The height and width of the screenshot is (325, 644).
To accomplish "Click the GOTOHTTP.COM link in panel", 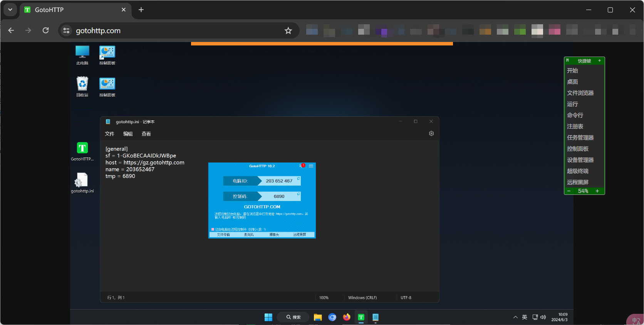I will click(x=262, y=207).
